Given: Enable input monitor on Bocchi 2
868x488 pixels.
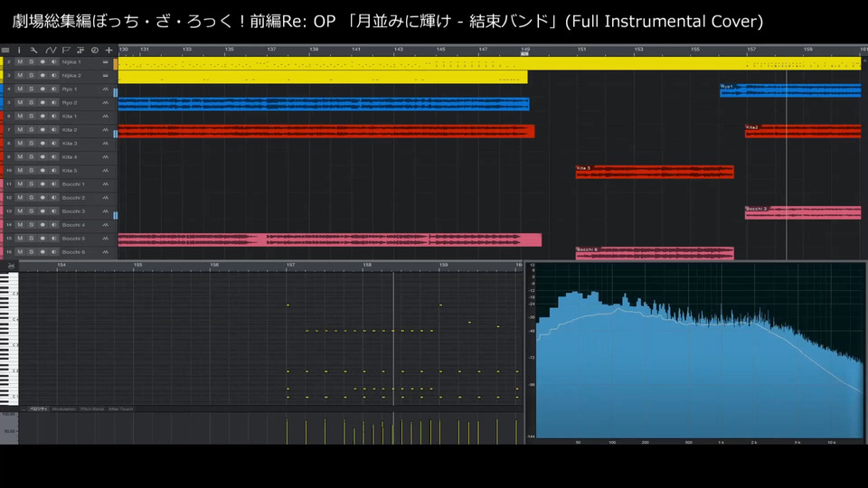Looking at the screenshot, I should click(x=53, y=198).
